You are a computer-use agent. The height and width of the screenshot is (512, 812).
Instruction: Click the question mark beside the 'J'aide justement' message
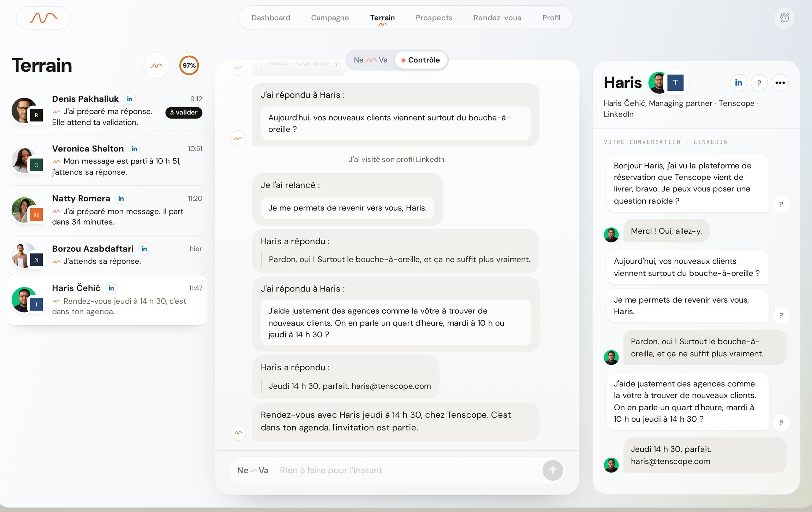(781, 423)
